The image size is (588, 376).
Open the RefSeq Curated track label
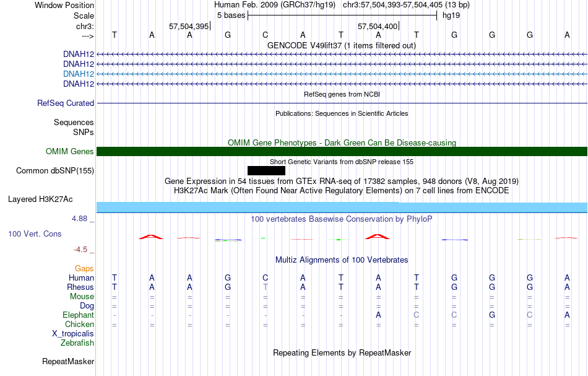click(x=66, y=103)
